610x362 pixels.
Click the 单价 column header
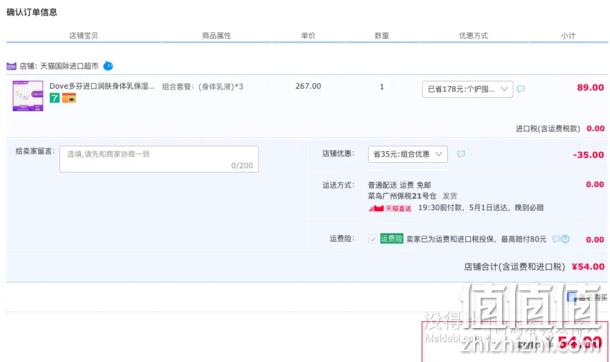[308, 36]
